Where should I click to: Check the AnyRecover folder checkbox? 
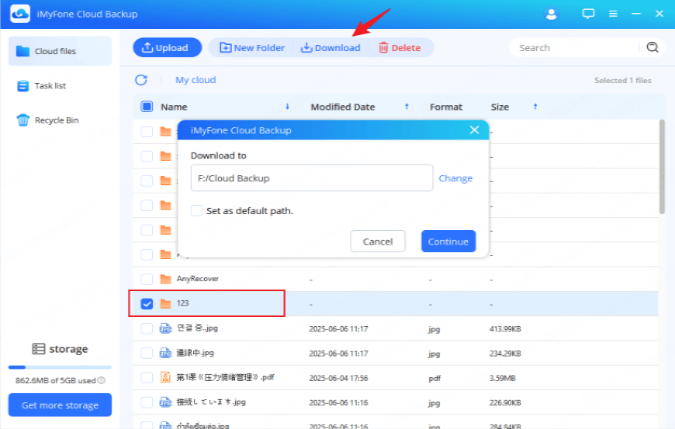point(147,279)
